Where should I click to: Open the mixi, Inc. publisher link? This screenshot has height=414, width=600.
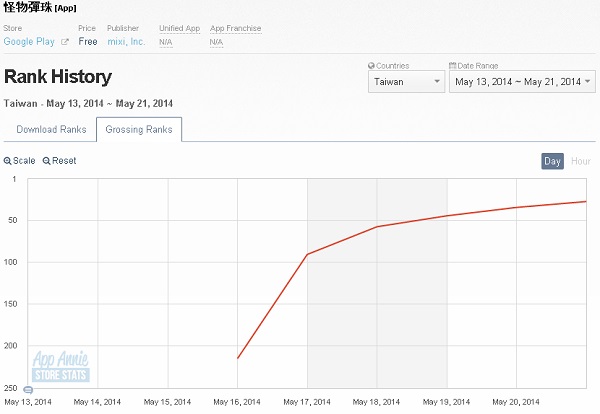126,42
